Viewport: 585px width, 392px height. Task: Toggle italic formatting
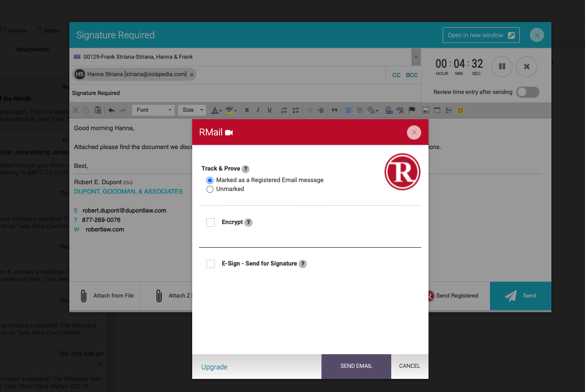click(x=258, y=110)
